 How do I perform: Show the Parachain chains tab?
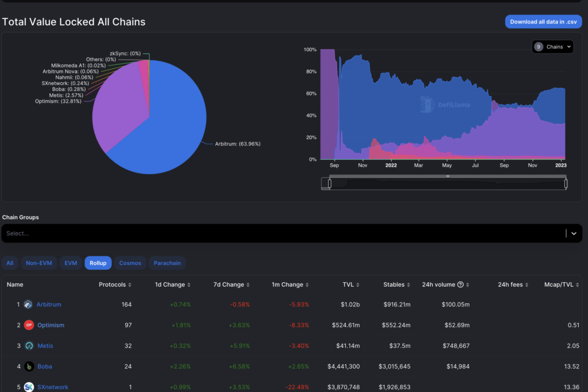point(167,263)
